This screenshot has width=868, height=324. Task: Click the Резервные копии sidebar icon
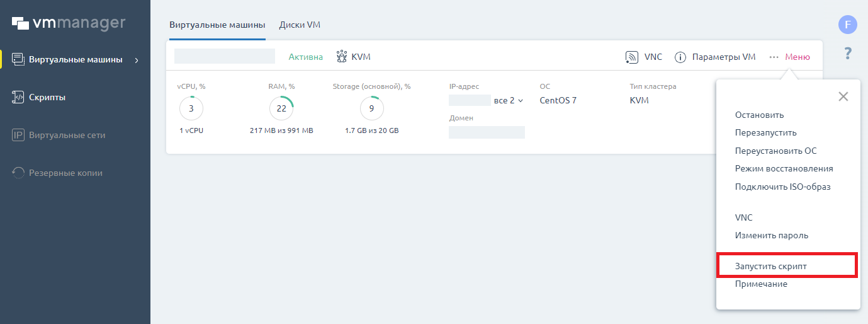[18, 173]
